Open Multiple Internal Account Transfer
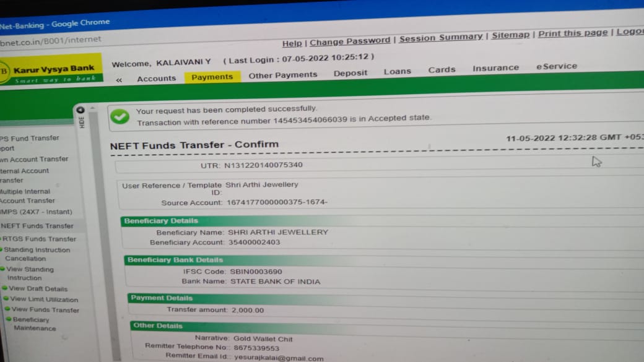 [27, 196]
